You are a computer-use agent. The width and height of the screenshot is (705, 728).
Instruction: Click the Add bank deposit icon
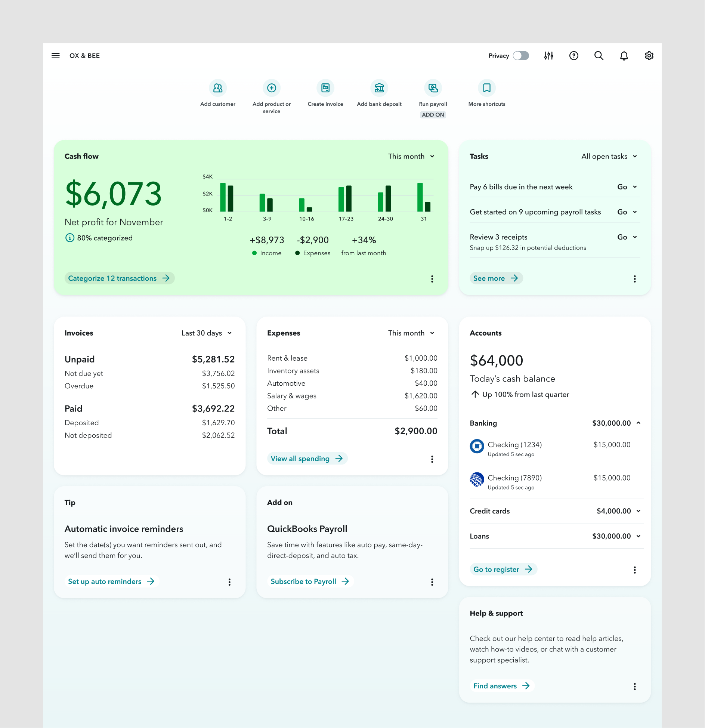379,88
